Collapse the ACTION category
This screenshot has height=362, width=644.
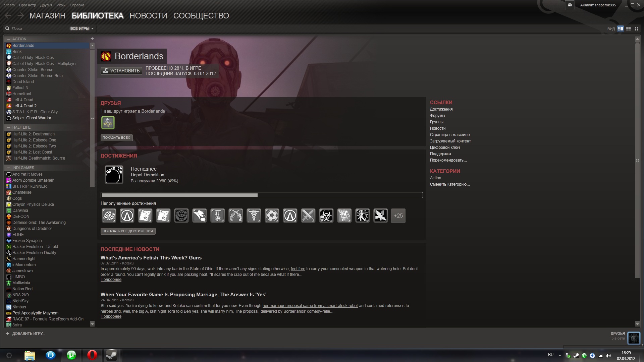click(x=9, y=39)
